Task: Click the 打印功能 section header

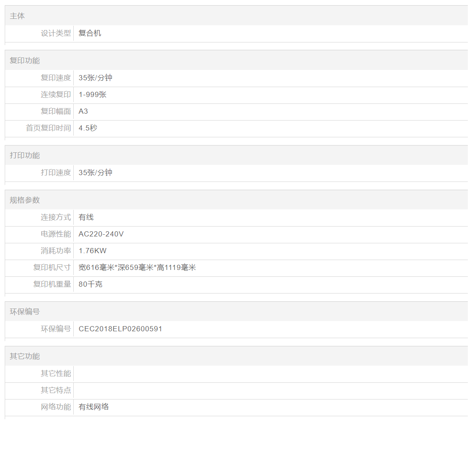Action: point(25,155)
